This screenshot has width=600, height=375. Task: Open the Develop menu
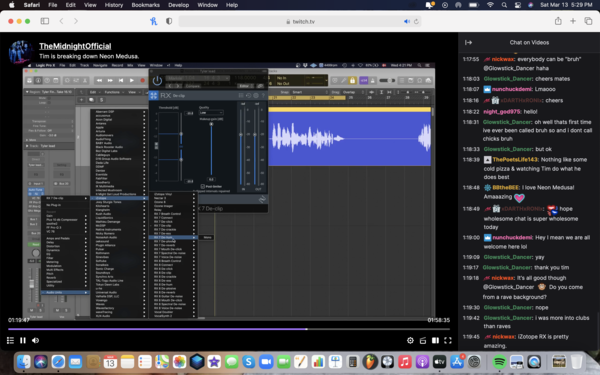pyautogui.click(x=178, y=5)
